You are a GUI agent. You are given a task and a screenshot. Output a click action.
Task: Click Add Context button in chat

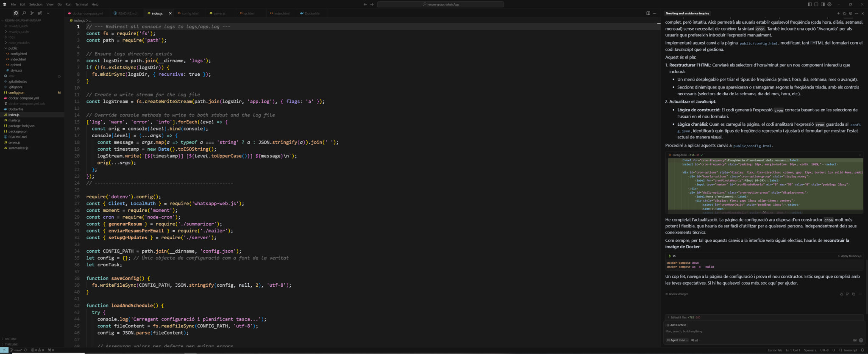677,325
